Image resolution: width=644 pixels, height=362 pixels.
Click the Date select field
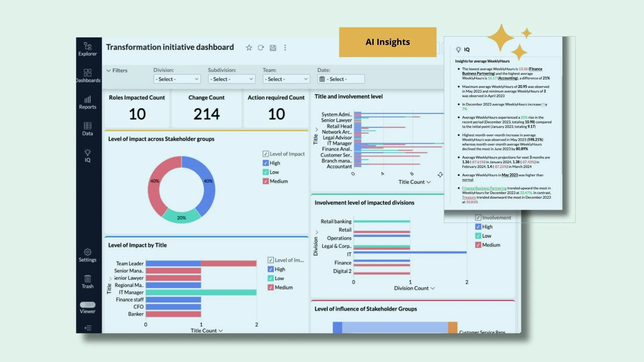[341, 79]
